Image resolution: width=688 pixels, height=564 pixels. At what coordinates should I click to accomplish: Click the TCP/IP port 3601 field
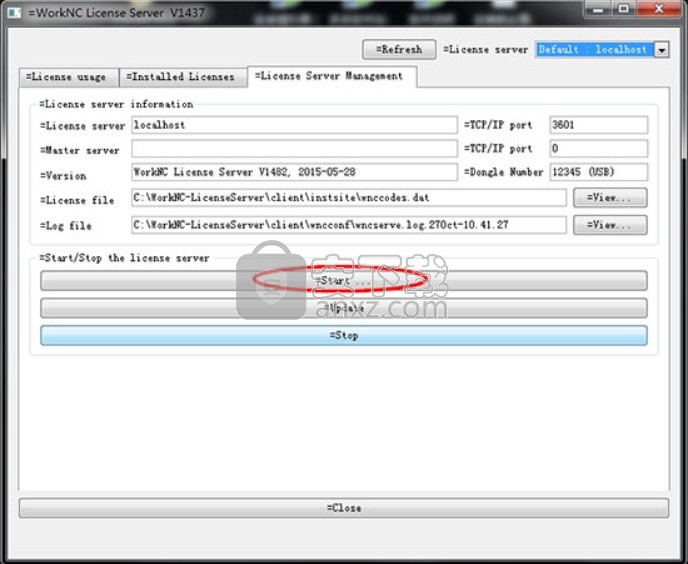(598, 125)
